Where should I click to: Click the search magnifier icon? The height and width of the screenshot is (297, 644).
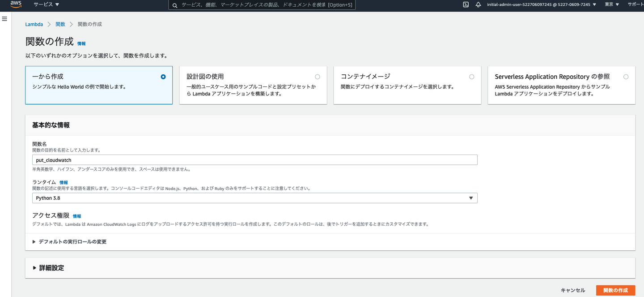click(x=175, y=5)
